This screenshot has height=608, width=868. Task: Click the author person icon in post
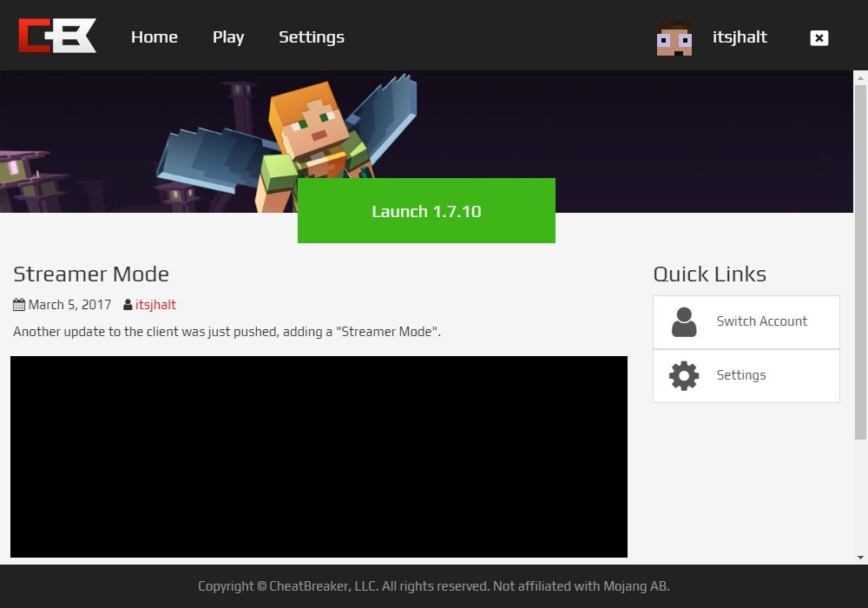point(128,305)
